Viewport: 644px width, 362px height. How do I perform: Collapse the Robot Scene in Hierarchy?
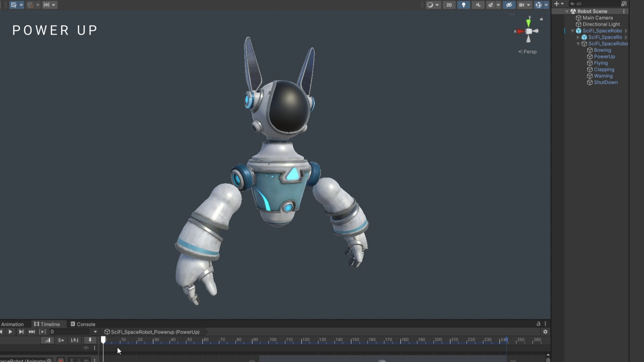pyautogui.click(x=567, y=11)
